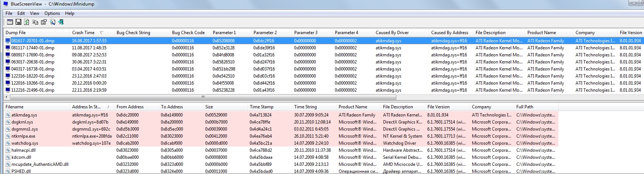Viewport: 644px width, 174px height.
Task: Open the File menu
Action: [x=9, y=13]
